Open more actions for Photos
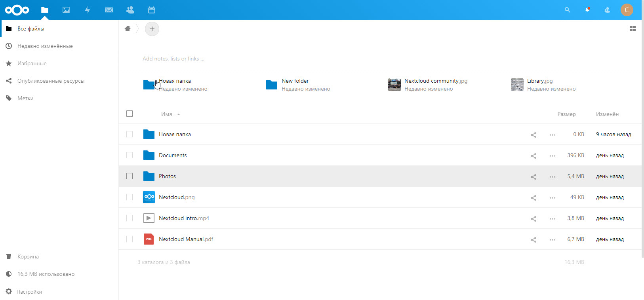 click(553, 177)
